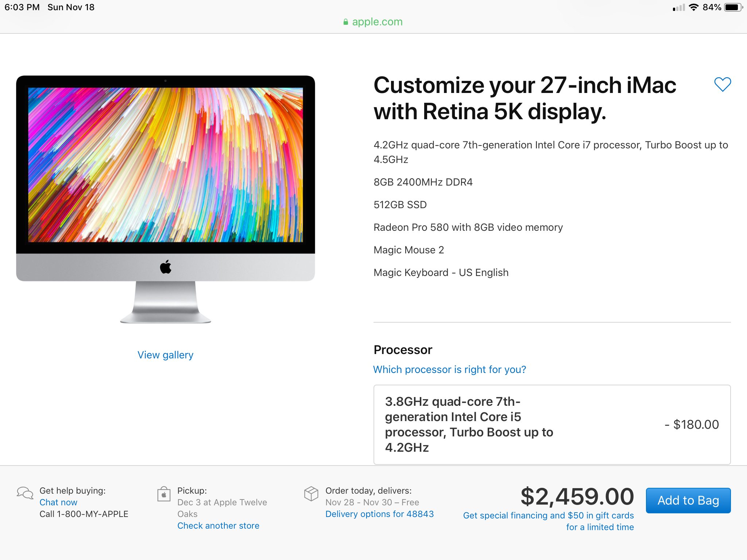The height and width of the screenshot is (560, 747).
Task: Tap the delivery box icon
Action: point(311,494)
